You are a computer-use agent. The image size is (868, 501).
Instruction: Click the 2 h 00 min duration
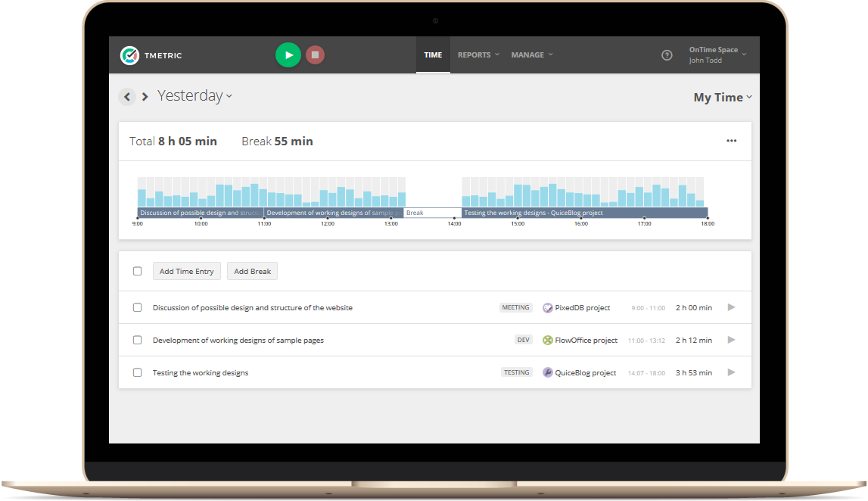(x=694, y=308)
